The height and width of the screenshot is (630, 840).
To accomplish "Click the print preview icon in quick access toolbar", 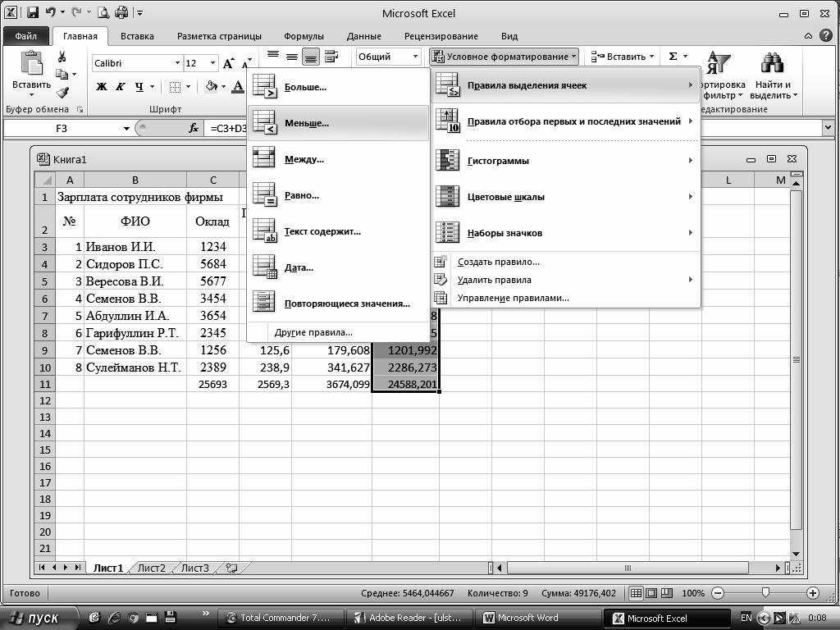I will [103, 12].
